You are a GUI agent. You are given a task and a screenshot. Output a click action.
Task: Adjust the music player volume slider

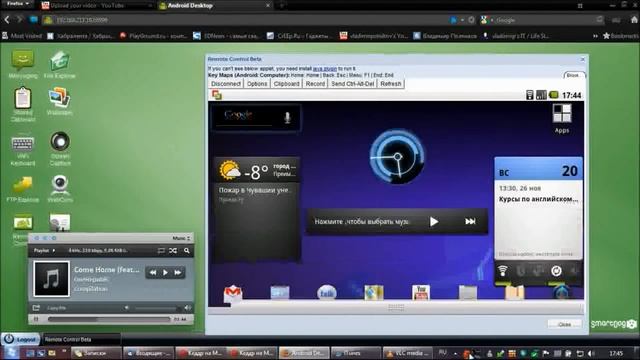coord(158,308)
